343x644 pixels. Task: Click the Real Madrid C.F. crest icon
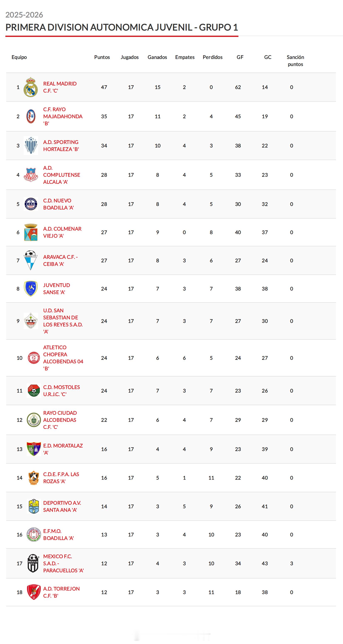pos(30,87)
